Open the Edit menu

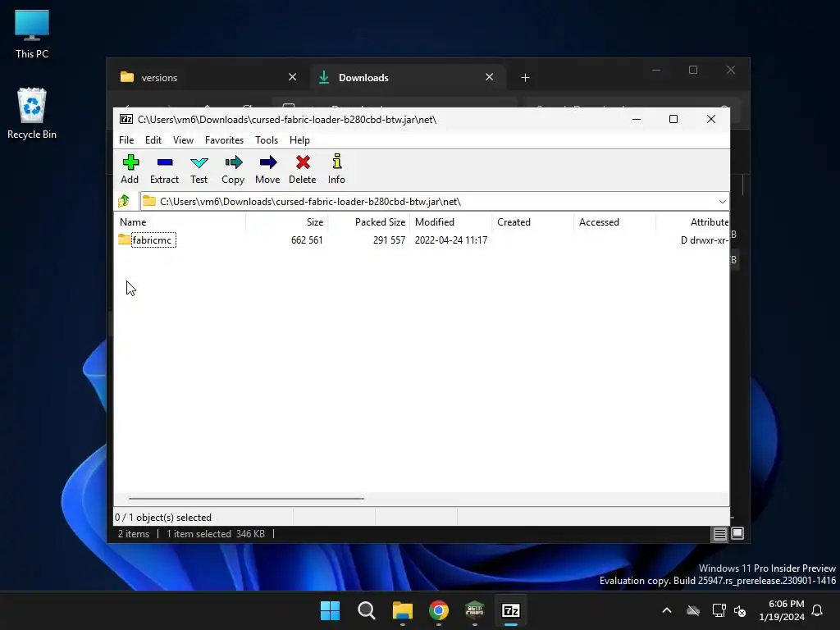coord(153,139)
